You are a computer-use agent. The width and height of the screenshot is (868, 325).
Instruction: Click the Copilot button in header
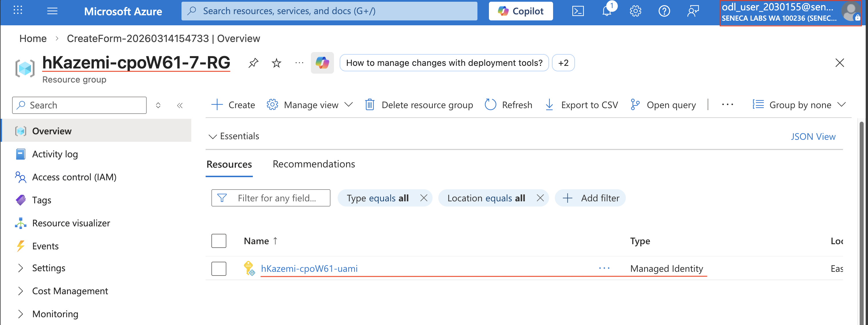pyautogui.click(x=521, y=11)
